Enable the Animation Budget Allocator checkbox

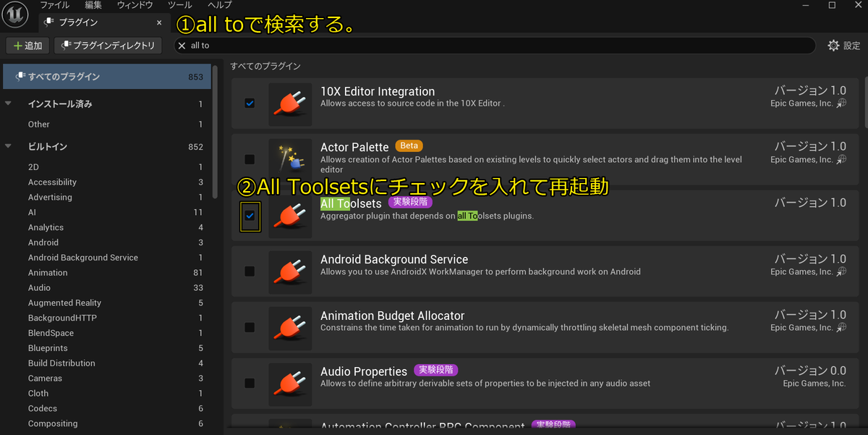[x=250, y=327]
